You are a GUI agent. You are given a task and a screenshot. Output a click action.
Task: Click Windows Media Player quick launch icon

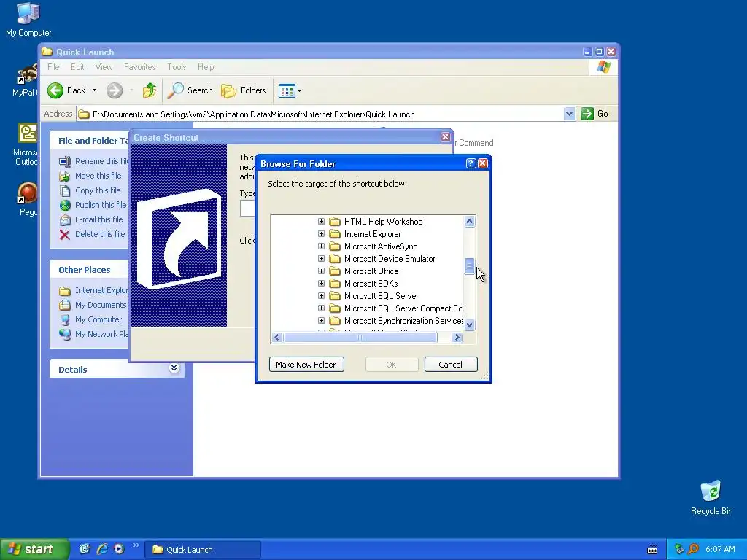[119, 549]
